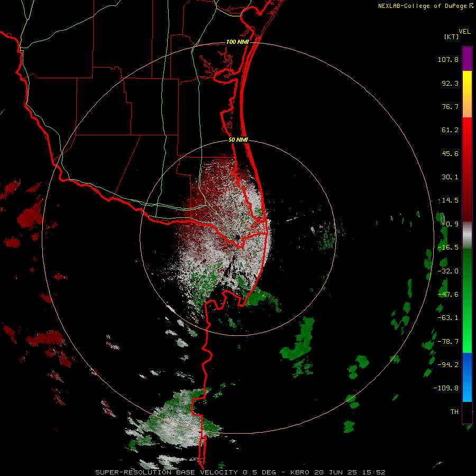Select the -63.1 scale value
476x476 pixels.
448,318
